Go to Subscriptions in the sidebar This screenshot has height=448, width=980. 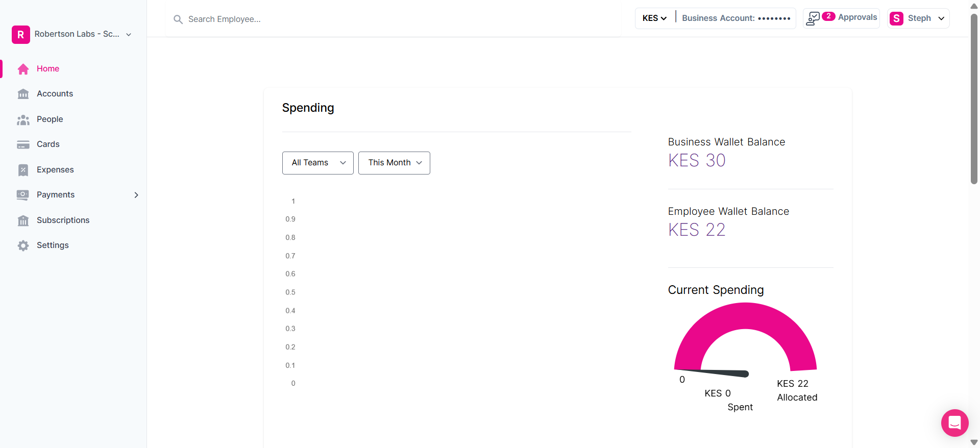[63, 220]
